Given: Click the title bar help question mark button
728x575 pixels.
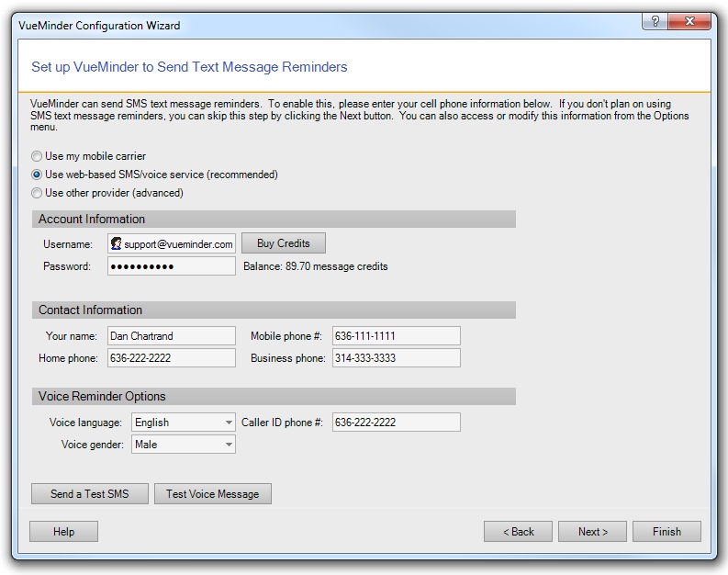Looking at the screenshot, I should click(655, 21).
